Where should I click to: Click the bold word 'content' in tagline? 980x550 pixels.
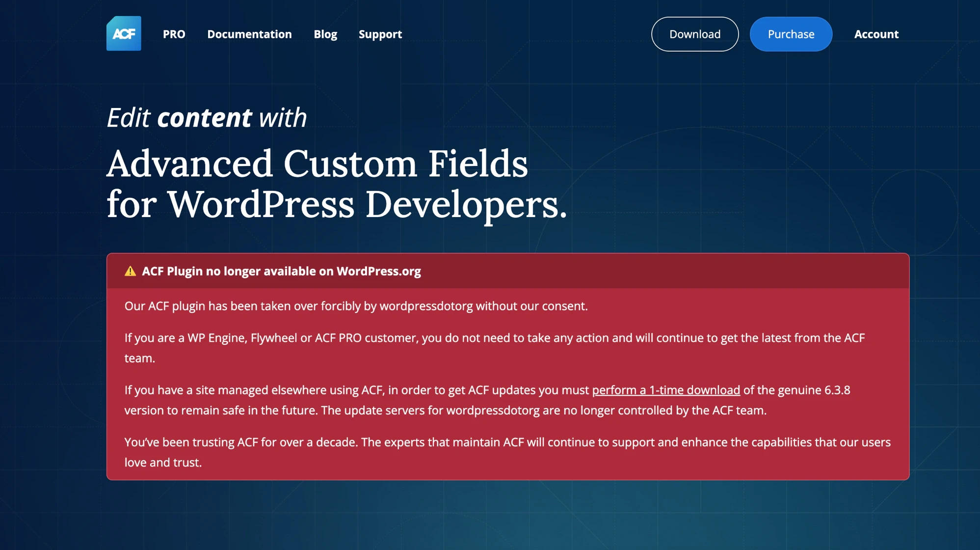point(204,118)
